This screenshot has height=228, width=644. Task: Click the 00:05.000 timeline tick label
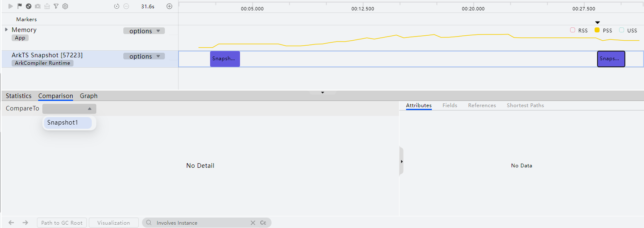252,9
